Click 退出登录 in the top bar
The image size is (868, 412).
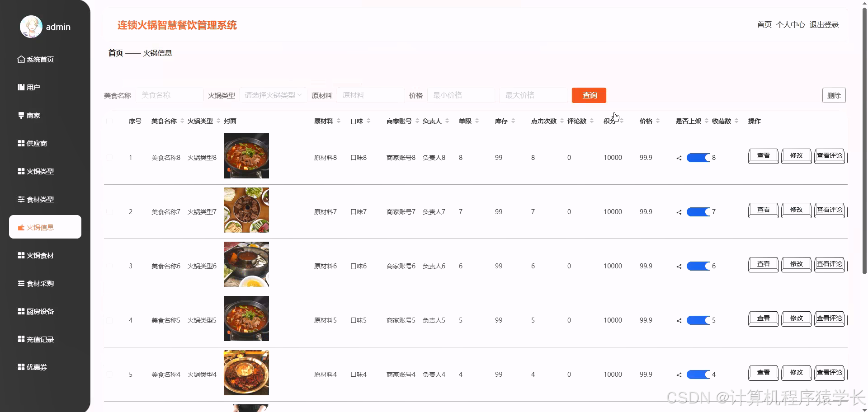824,25
